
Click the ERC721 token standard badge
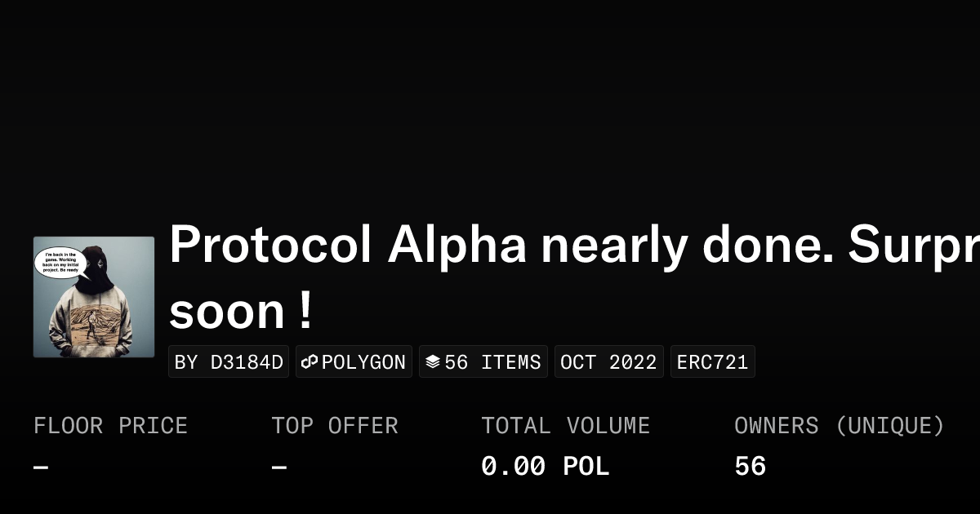[x=712, y=362]
